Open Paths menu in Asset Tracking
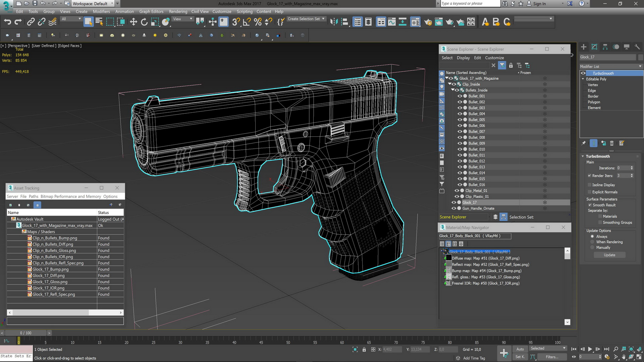Image resolution: width=644 pixels, height=362 pixels. point(34,197)
